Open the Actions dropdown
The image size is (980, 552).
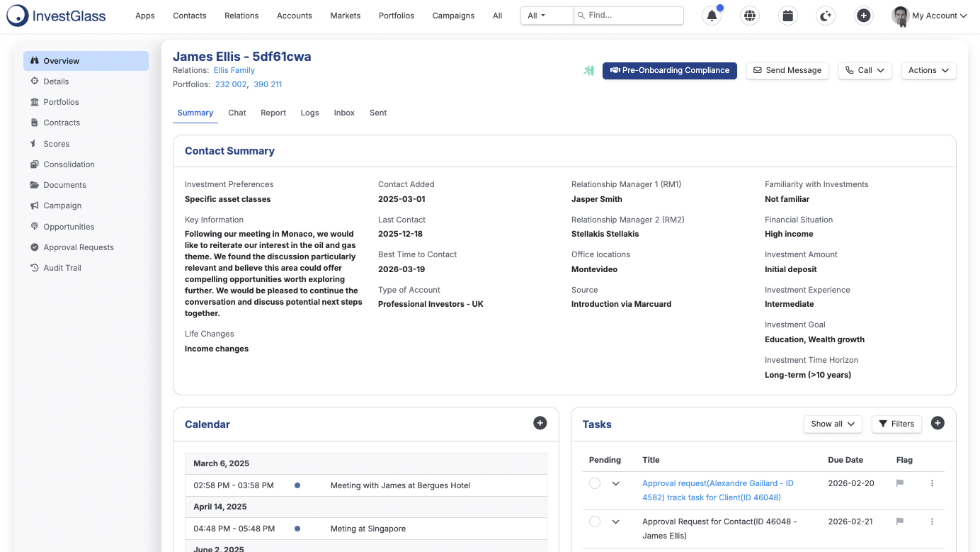pos(929,70)
